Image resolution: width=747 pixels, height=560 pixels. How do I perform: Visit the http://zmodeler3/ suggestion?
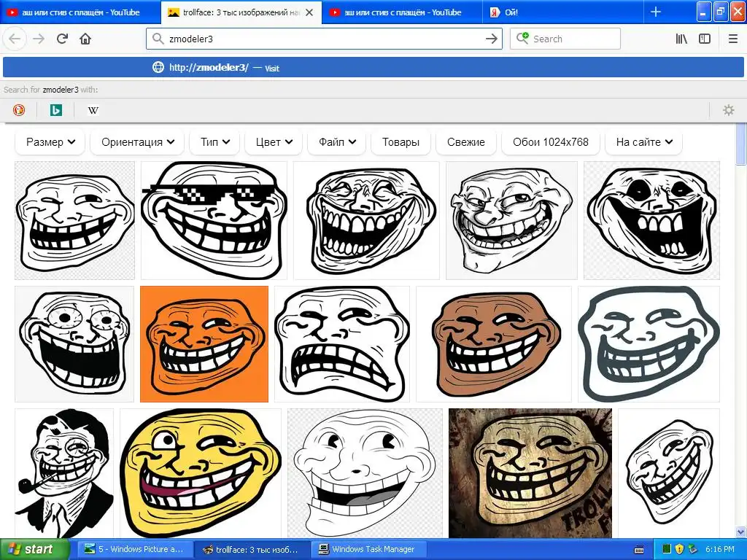[373, 68]
